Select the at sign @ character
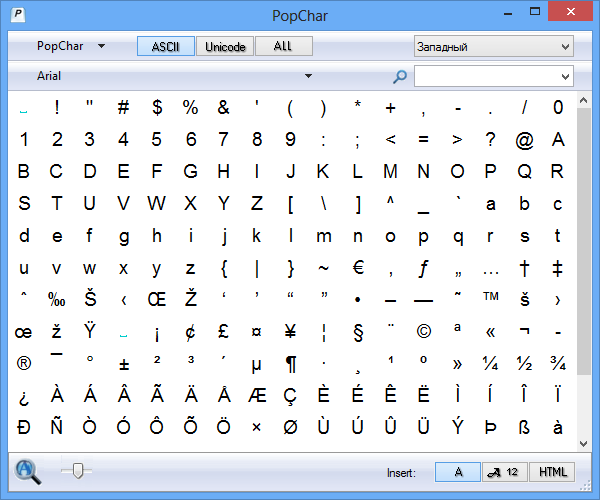 pos(524,141)
